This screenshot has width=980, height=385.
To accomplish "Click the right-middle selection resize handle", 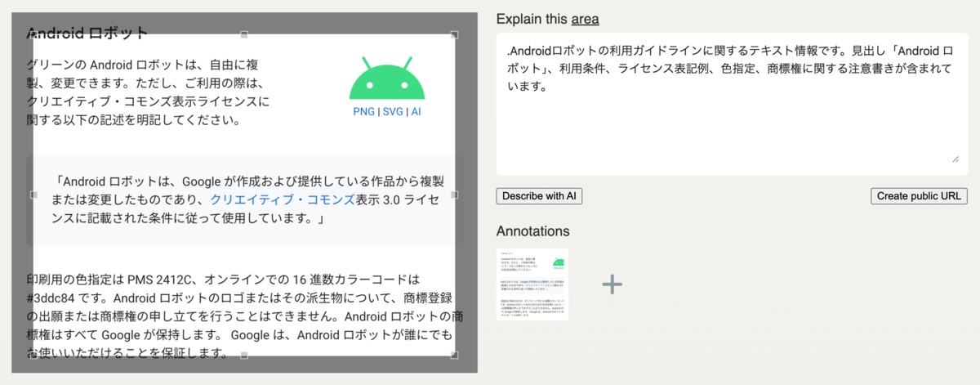I will point(454,195).
